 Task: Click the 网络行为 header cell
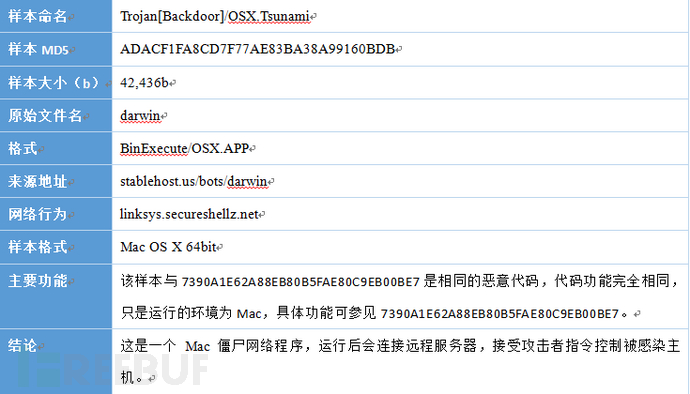[x=56, y=214]
